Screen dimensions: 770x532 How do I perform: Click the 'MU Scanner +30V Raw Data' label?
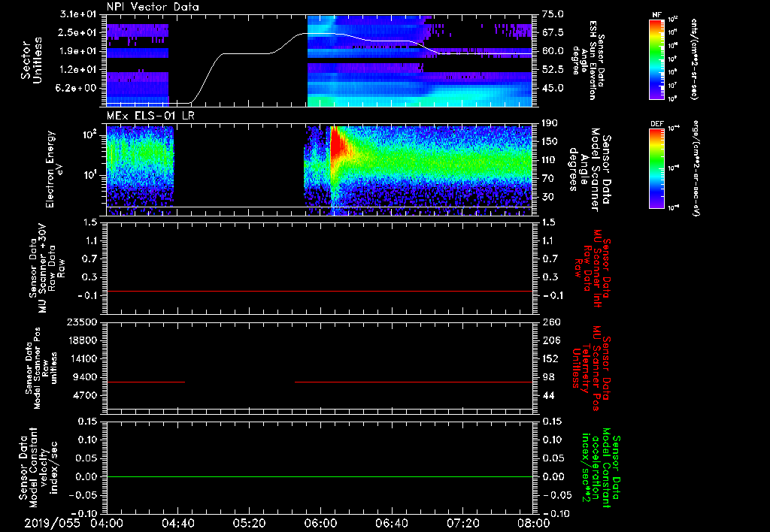[46, 268]
